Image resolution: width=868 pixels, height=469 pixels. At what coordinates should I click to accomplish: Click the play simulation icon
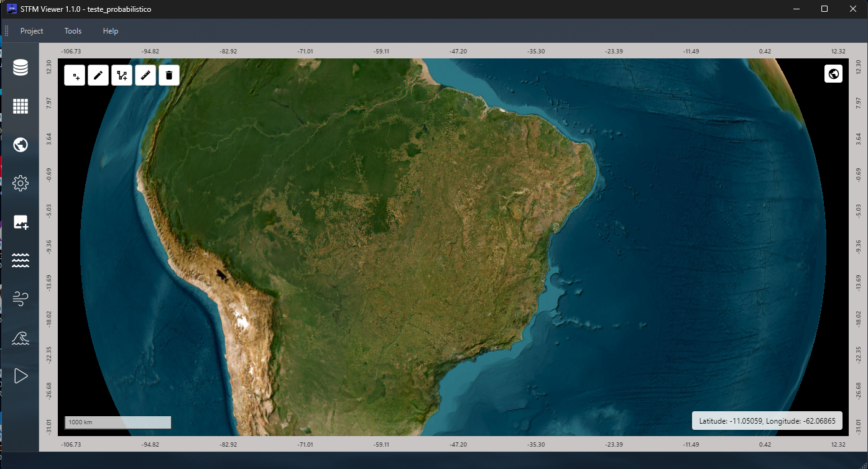point(21,376)
